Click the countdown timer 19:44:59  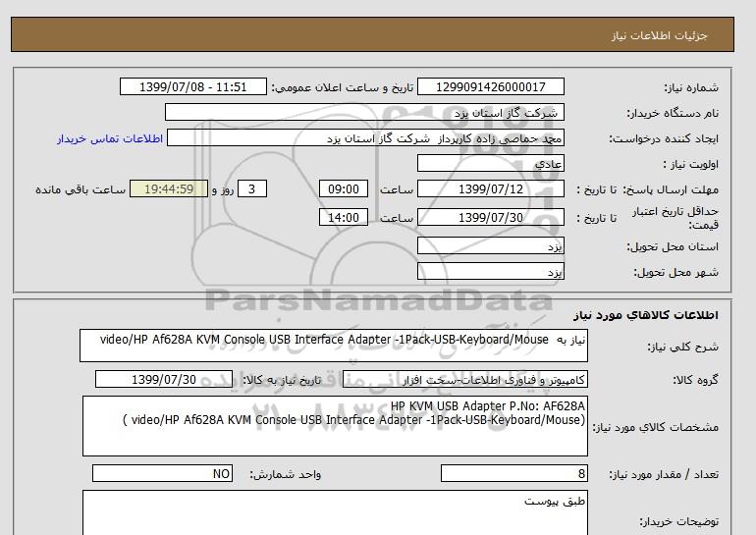click(x=169, y=188)
